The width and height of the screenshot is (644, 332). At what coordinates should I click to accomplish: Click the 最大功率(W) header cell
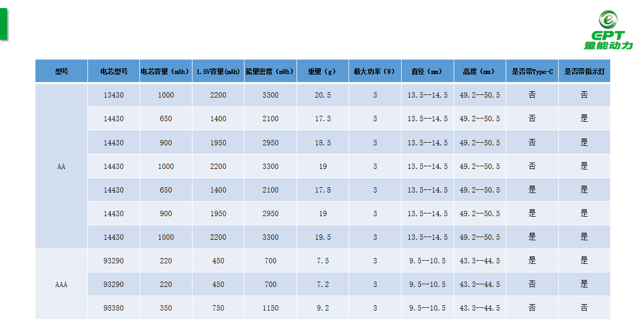coord(374,71)
